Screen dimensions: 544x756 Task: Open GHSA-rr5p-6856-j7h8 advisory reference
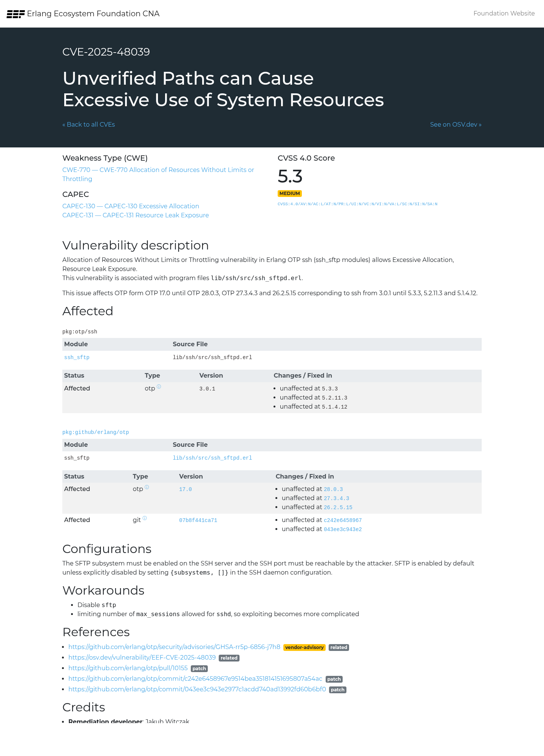tap(174, 647)
